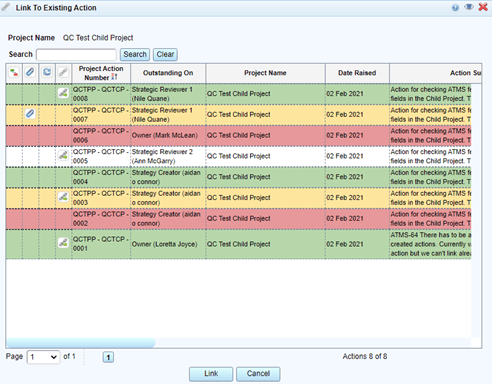Image resolution: width=492 pixels, height=384 pixels.
Task: Click action summary text in row 0008
Action: pos(430,94)
